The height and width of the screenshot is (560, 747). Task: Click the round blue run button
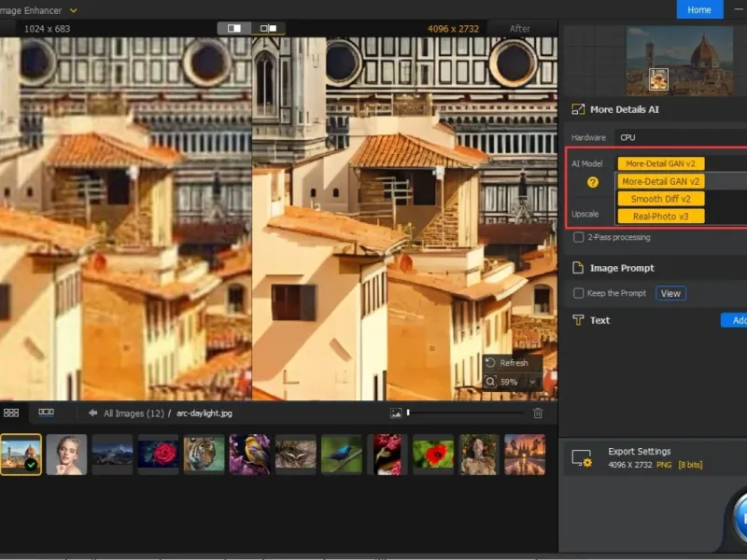coord(740,519)
